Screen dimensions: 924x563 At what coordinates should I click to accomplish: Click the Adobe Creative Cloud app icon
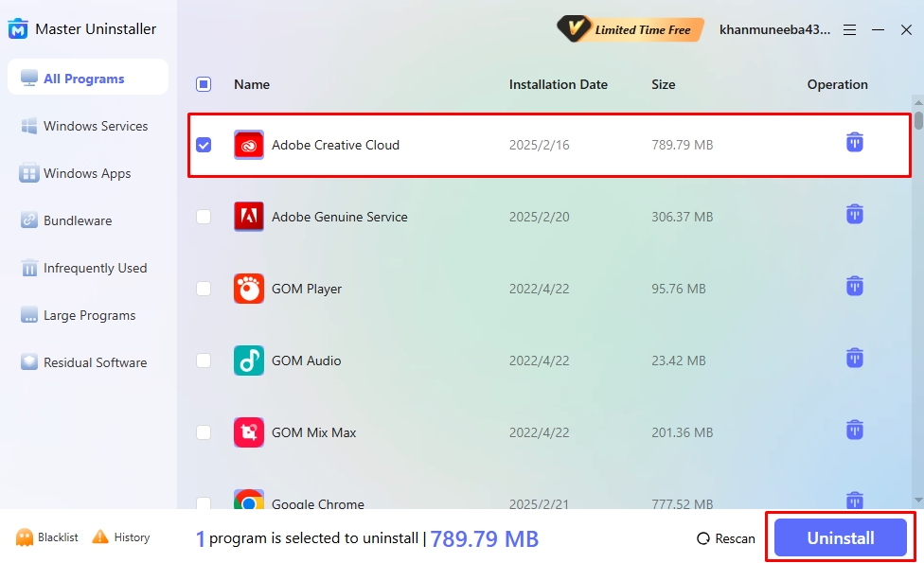[249, 145]
